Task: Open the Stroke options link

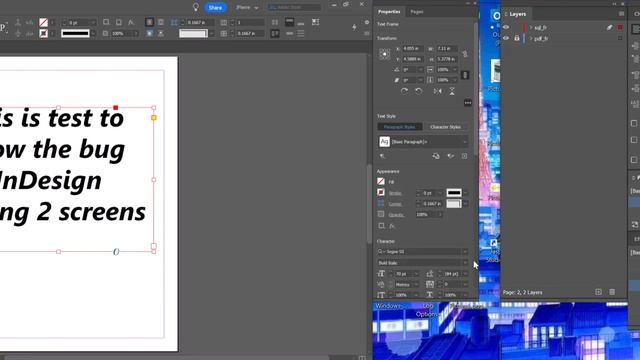Action: coord(395,193)
